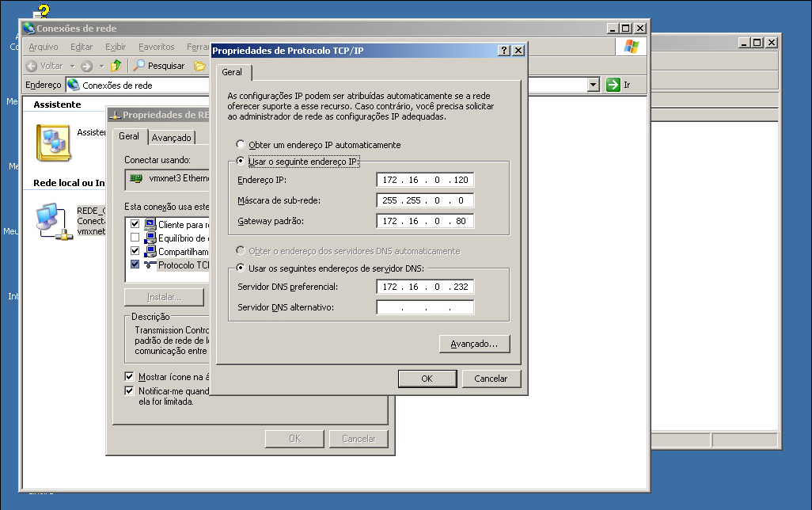Click the Conexões de rede title bar icon

tap(28, 28)
